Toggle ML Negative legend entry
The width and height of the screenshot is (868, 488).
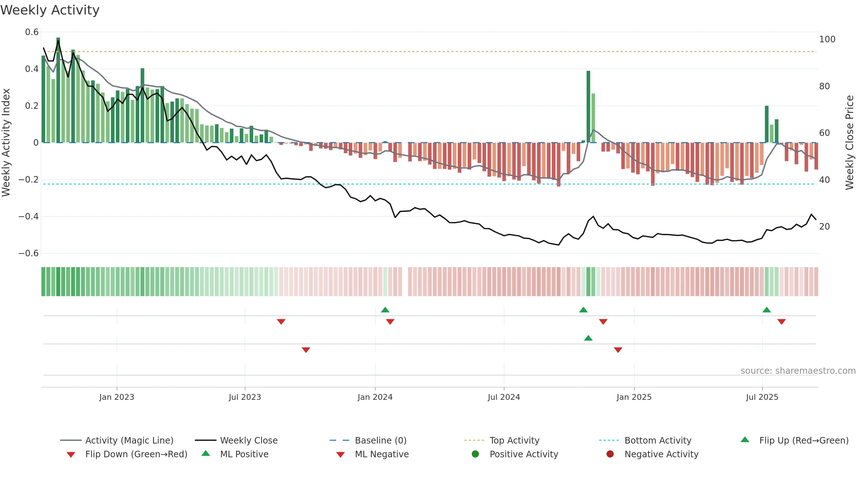click(x=373, y=454)
